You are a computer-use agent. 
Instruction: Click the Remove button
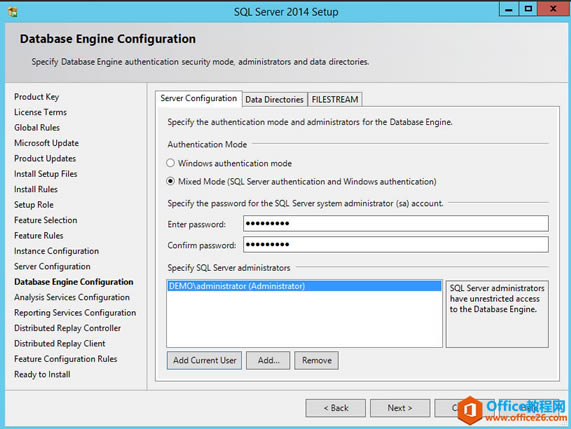316,360
